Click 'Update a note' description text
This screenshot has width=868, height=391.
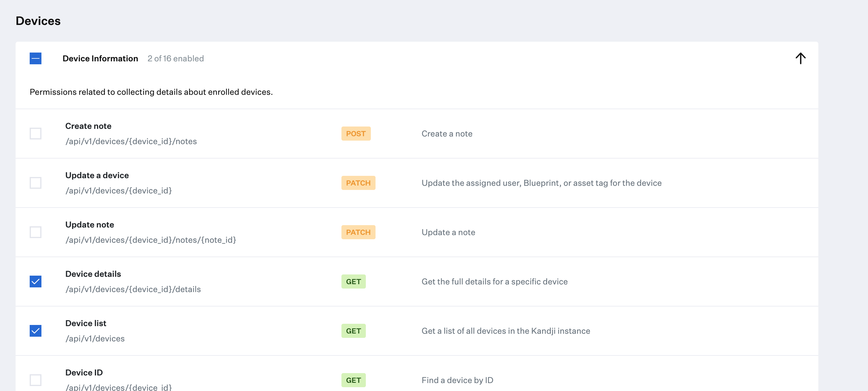tap(448, 232)
